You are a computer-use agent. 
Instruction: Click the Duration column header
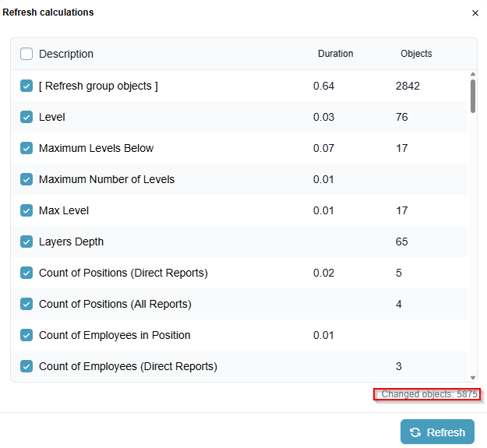tap(335, 54)
